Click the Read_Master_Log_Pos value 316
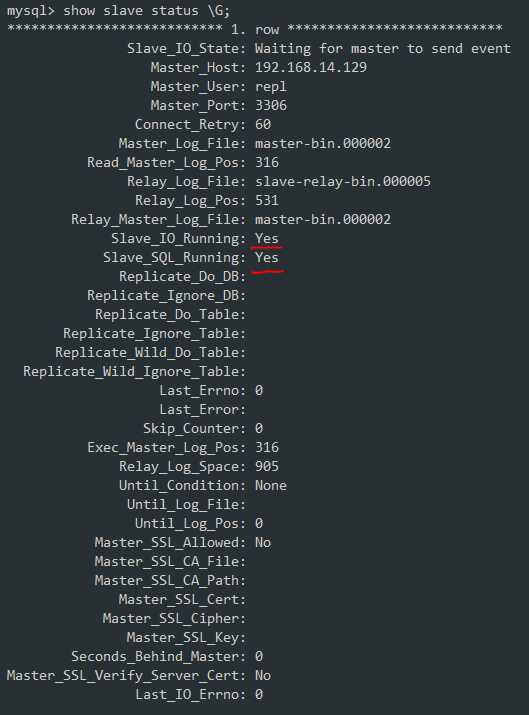Screen dimensions: 529x715 (266, 162)
